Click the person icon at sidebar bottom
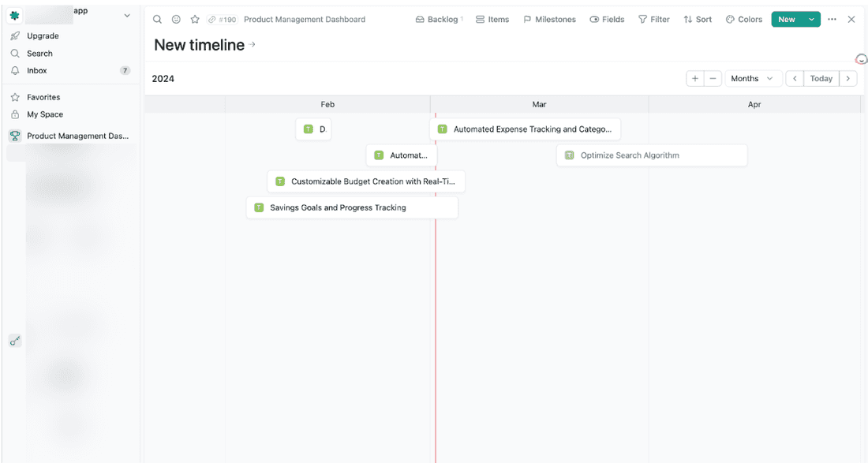The image size is (868, 463). (x=14, y=341)
